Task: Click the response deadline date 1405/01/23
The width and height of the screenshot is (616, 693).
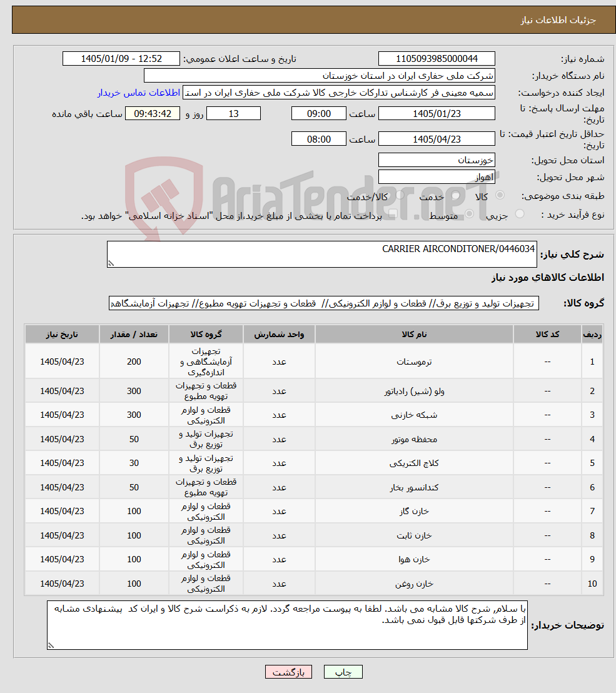Action: (x=437, y=114)
